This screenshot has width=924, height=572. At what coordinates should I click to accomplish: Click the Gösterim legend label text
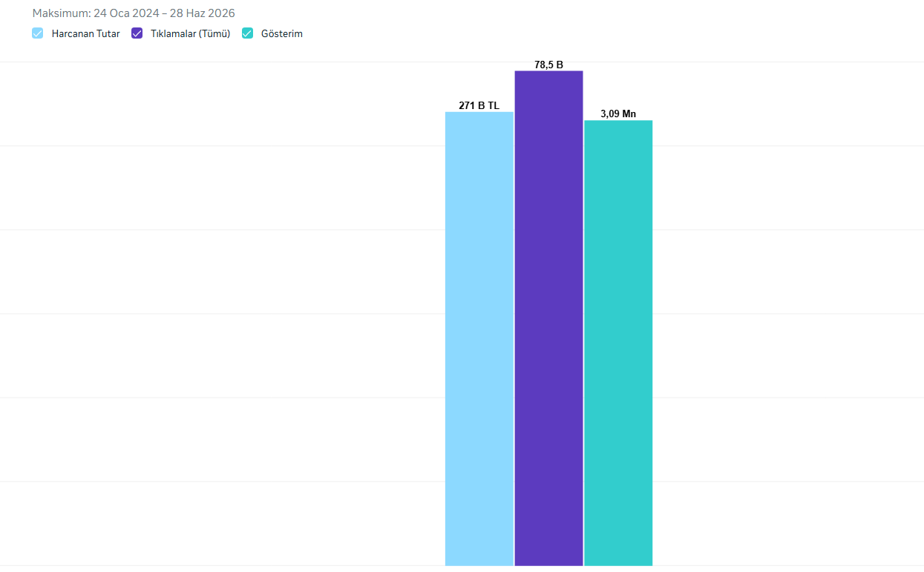(x=282, y=33)
